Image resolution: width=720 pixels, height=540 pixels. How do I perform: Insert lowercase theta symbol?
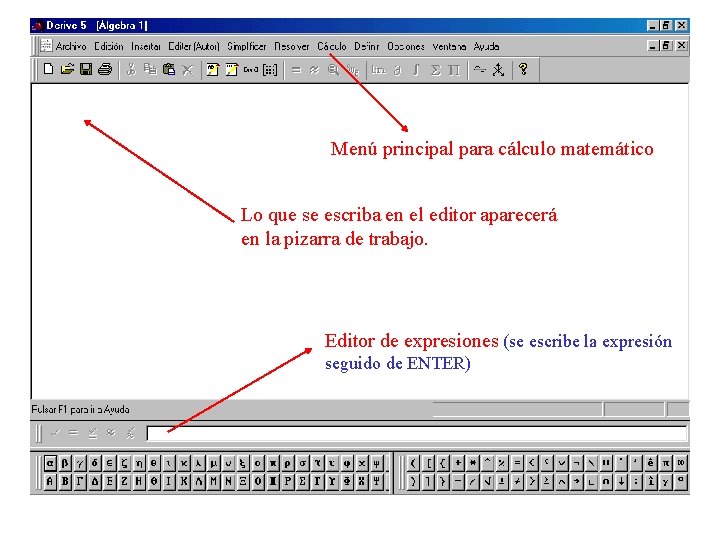(x=155, y=463)
